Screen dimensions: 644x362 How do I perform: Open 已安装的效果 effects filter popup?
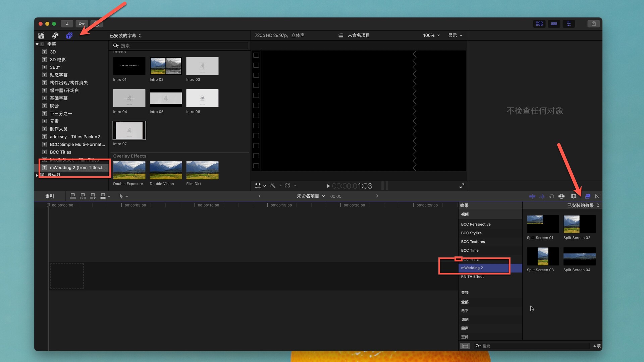tap(583, 205)
